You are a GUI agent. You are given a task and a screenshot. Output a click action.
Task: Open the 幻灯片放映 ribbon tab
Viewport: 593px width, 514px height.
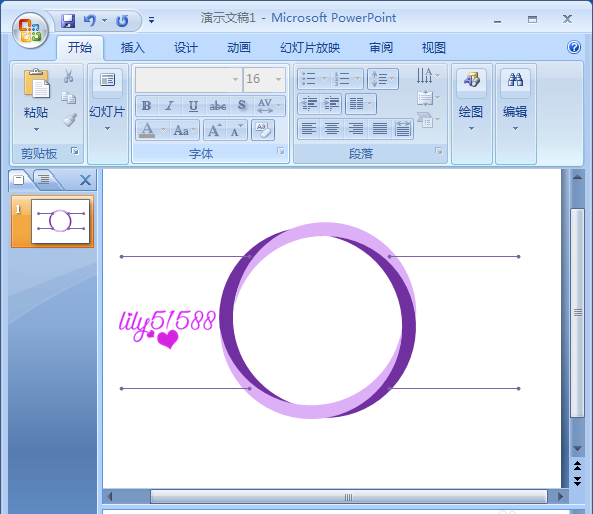pos(310,48)
